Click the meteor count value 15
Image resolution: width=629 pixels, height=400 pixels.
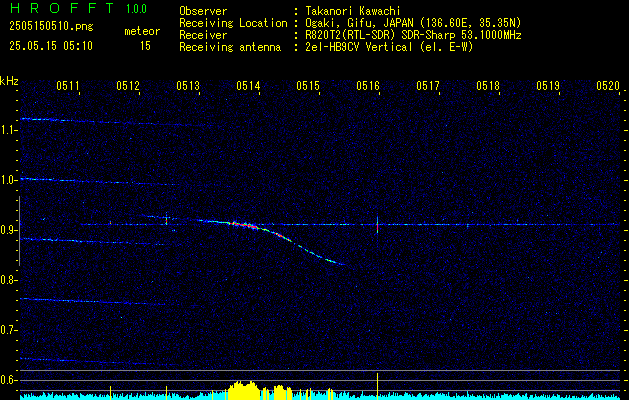145,46
